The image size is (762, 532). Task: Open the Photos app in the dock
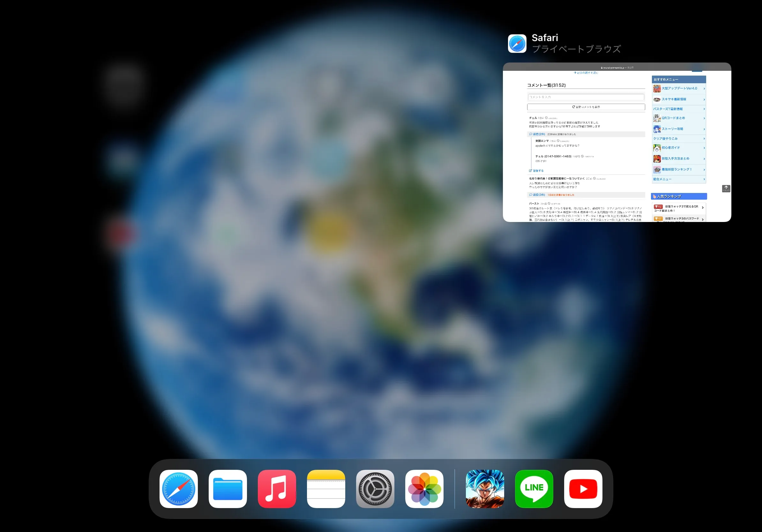click(424, 489)
